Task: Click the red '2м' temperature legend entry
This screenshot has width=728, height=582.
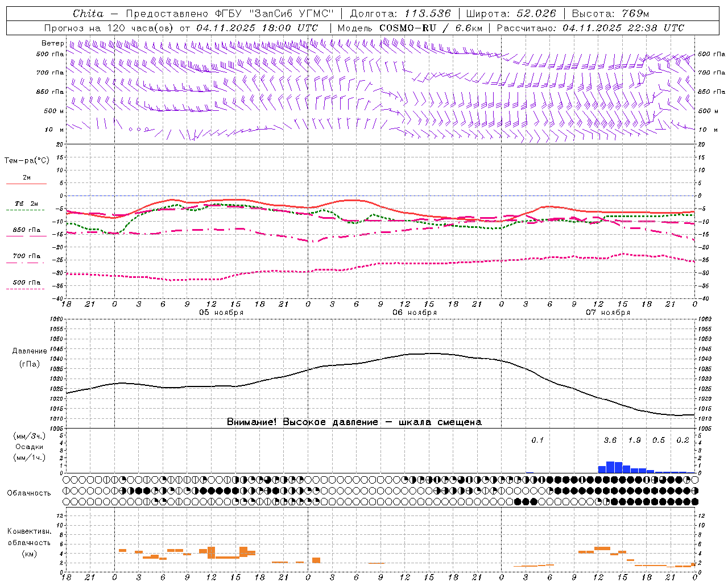Action: point(27,178)
